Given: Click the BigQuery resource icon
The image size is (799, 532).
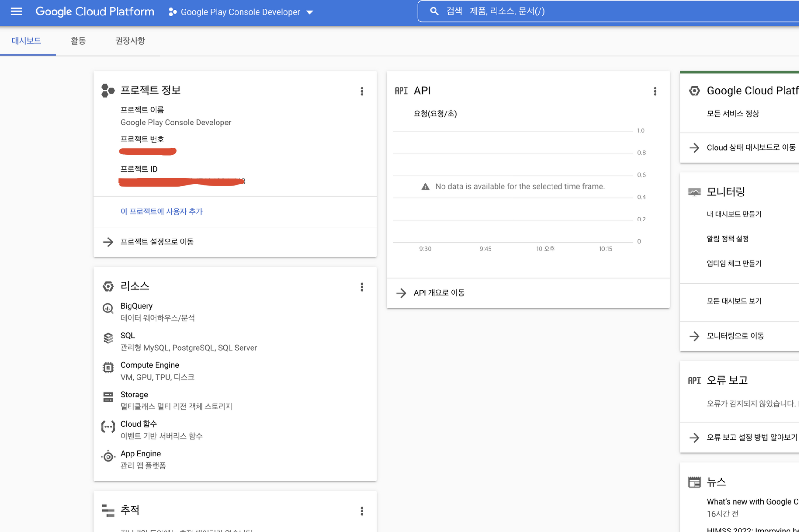Looking at the screenshot, I should [x=108, y=308].
